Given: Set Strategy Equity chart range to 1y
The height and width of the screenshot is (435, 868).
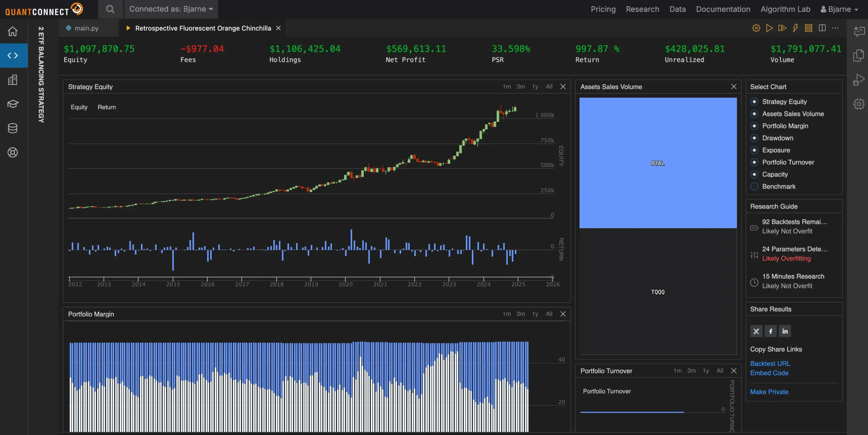Looking at the screenshot, I should tap(535, 86).
